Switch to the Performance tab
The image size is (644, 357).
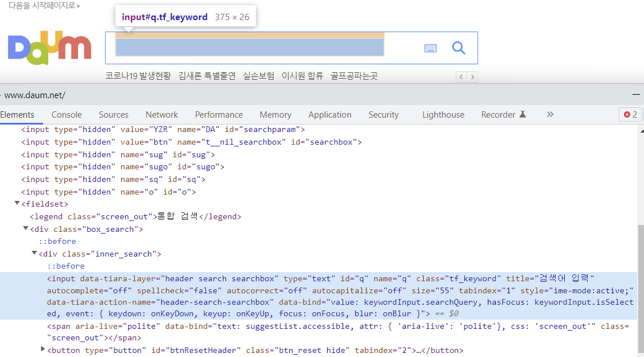coord(219,115)
